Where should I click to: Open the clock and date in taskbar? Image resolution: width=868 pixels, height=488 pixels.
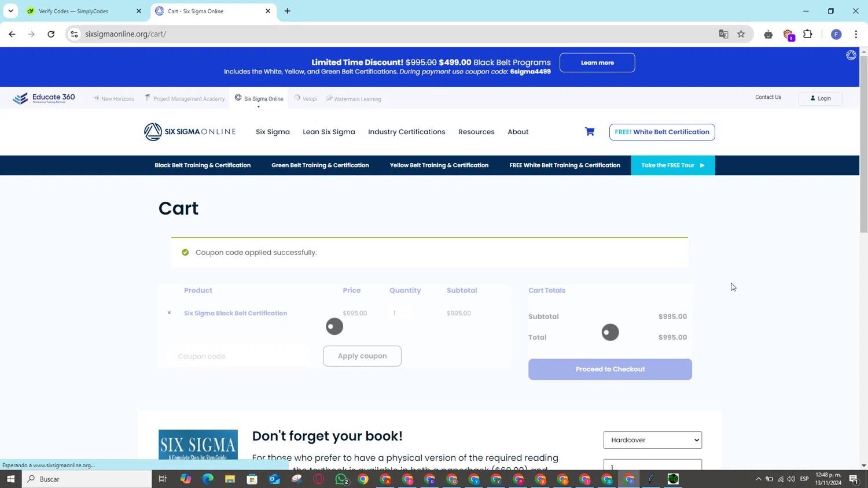pos(829,479)
